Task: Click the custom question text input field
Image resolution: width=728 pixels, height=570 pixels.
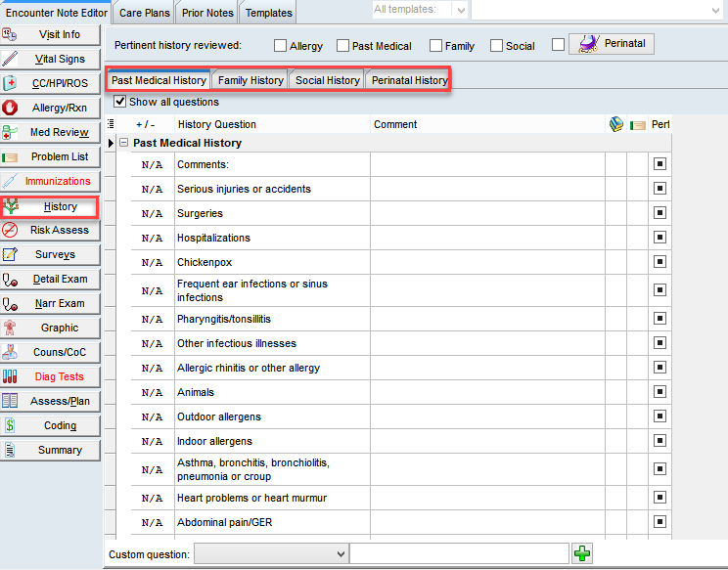Action: (x=459, y=553)
